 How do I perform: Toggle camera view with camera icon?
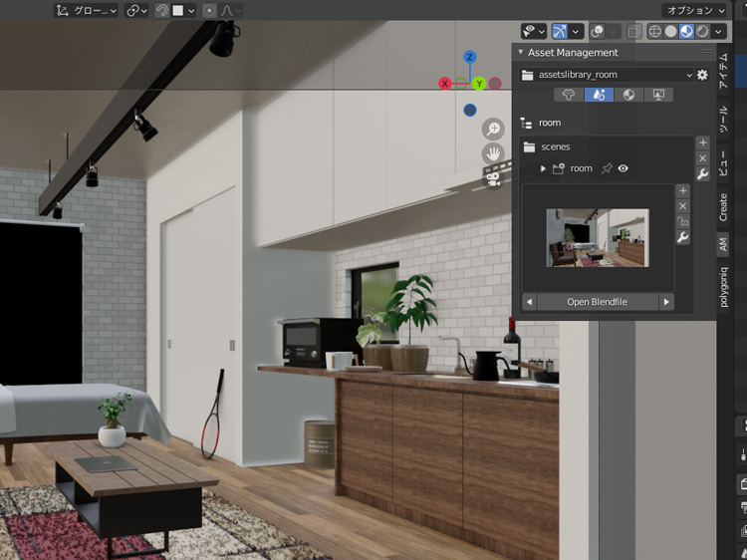coord(493,178)
